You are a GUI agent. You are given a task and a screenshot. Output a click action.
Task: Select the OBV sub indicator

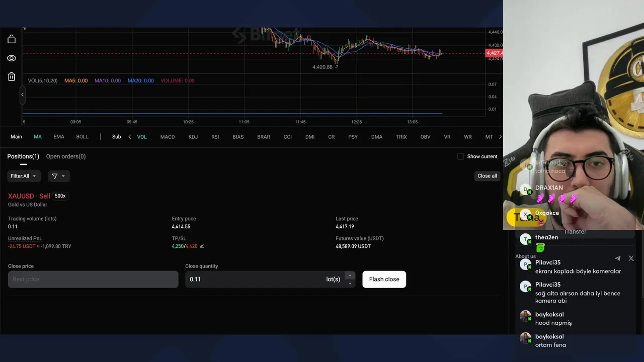coord(426,137)
